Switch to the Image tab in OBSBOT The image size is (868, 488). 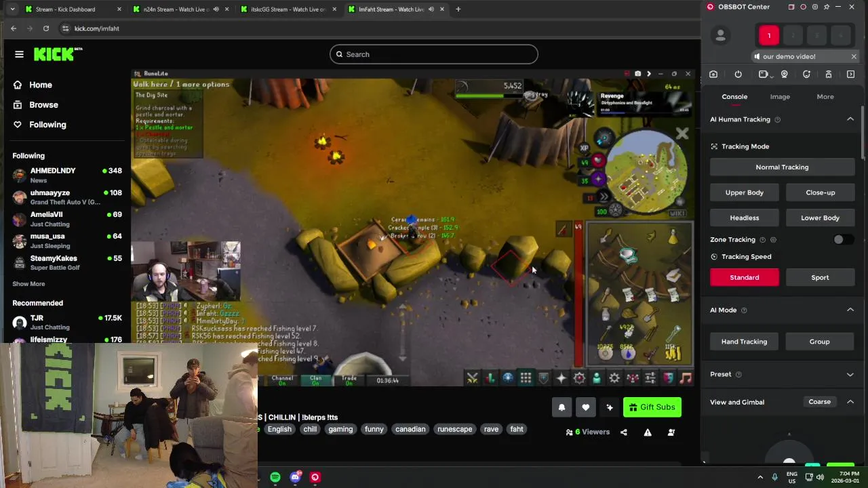[x=780, y=97]
